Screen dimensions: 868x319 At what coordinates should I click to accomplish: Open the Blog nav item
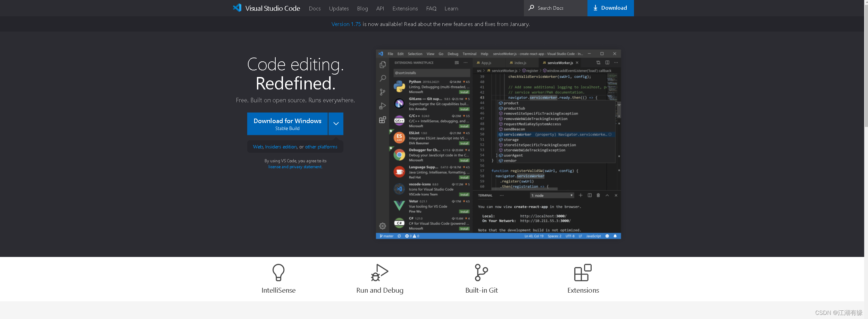(x=362, y=8)
